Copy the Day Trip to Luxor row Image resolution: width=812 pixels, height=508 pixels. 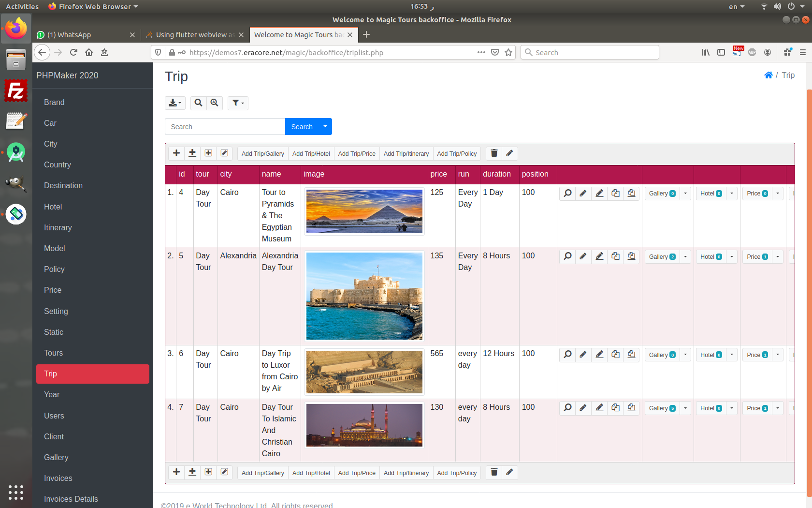(615, 355)
